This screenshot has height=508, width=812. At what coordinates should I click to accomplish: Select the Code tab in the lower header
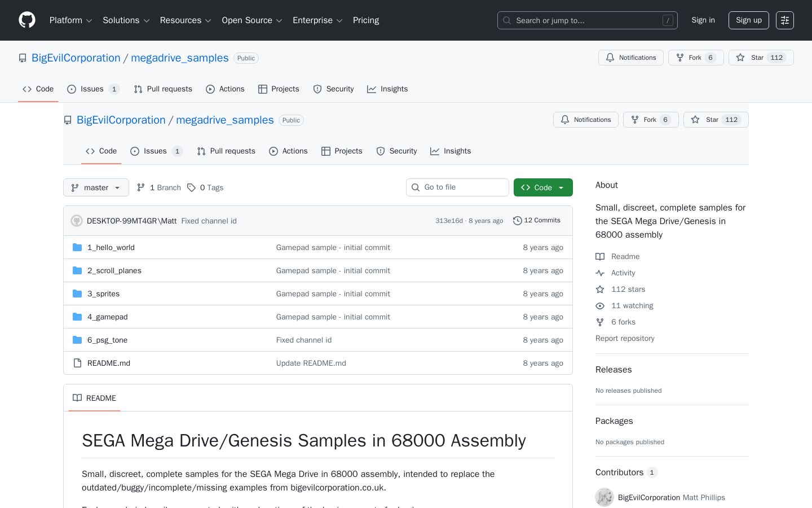101,151
